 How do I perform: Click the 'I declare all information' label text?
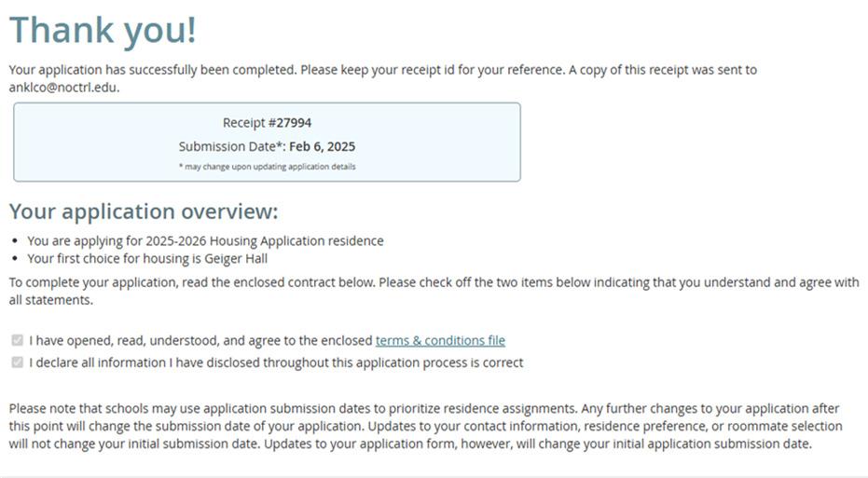pos(276,362)
